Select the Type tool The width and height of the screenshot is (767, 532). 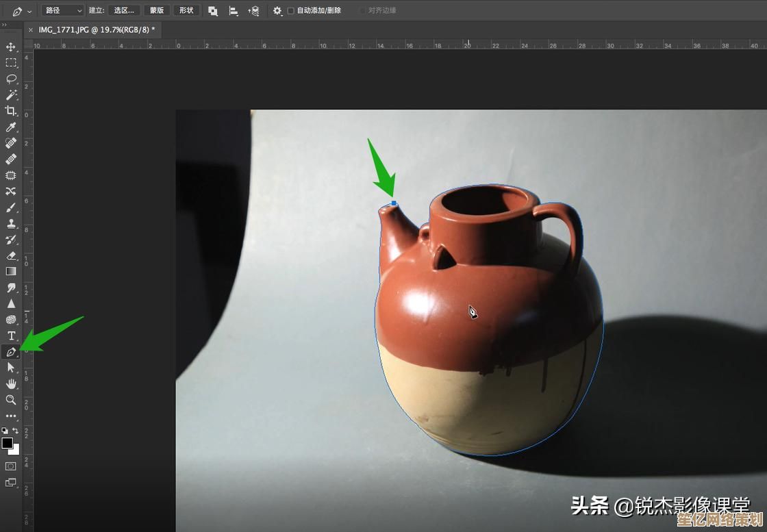click(x=10, y=335)
